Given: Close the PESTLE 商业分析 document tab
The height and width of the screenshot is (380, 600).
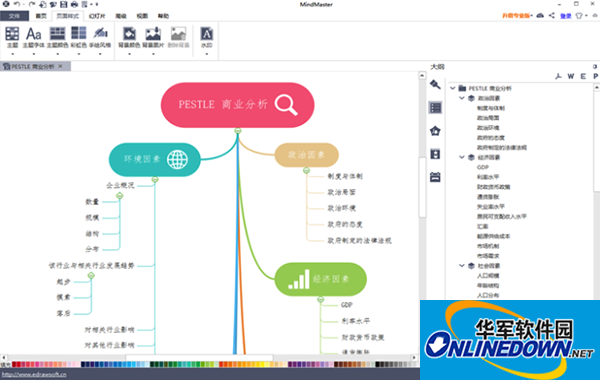Looking at the screenshot, I should (60, 66).
